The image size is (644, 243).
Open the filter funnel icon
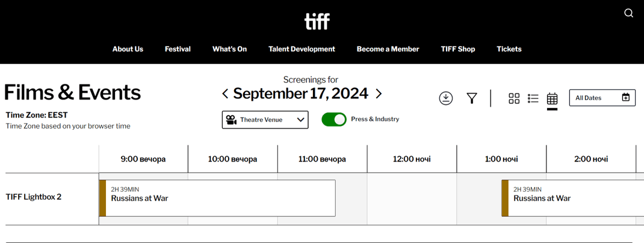point(472,98)
